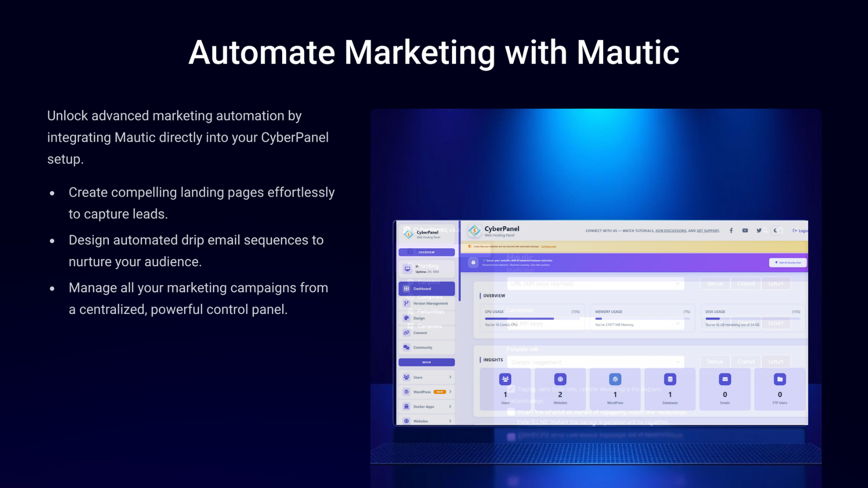The image size is (868, 488).
Task: Click the 'Web Hosting Panel' header subtitle
Action: (x=500, y=235)
